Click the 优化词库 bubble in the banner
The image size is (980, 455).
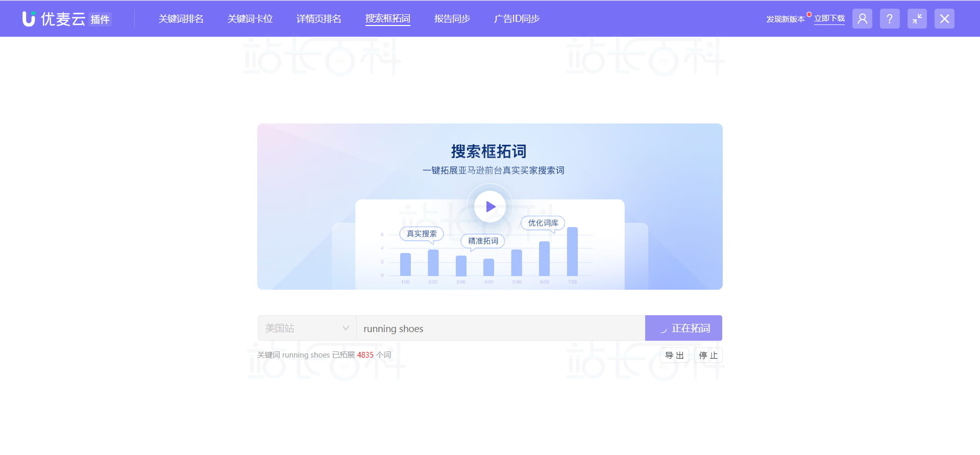tap(543, 223)
